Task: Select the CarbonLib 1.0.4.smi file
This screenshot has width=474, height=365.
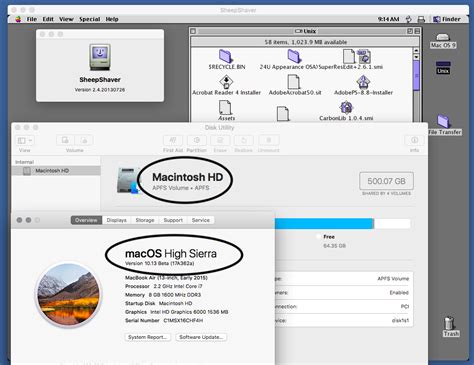Action: [x=346, y=111]
